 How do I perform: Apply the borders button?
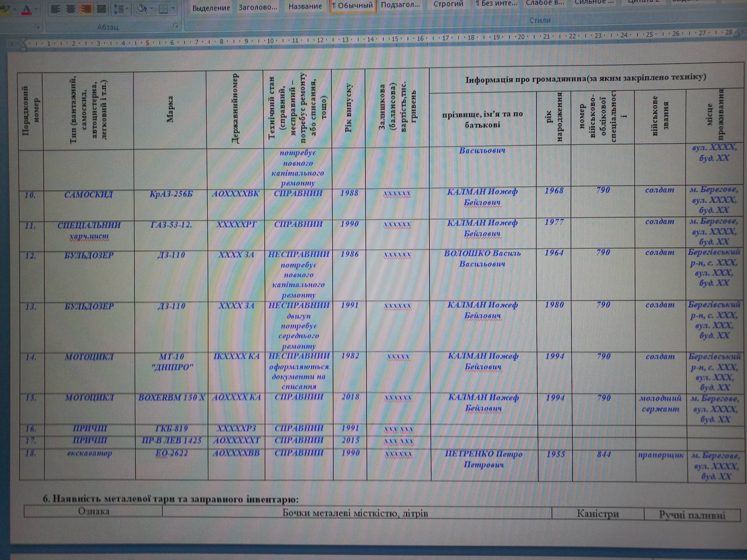pos(163,9)
